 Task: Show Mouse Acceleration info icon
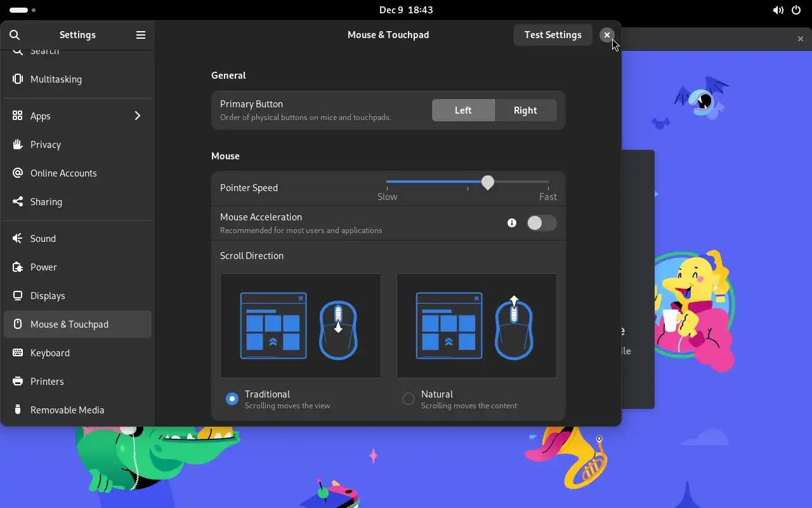click(x=512, y=223)
